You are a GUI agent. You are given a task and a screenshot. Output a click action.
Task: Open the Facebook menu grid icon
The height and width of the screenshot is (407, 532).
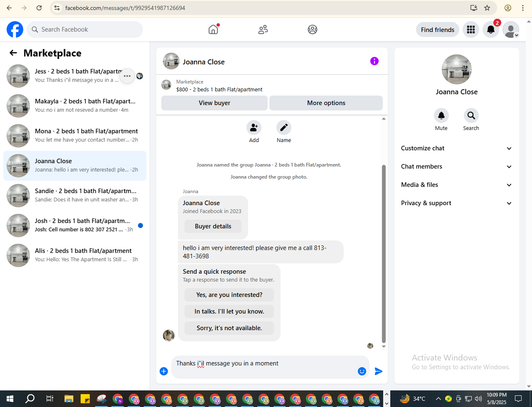coord(471,29)
